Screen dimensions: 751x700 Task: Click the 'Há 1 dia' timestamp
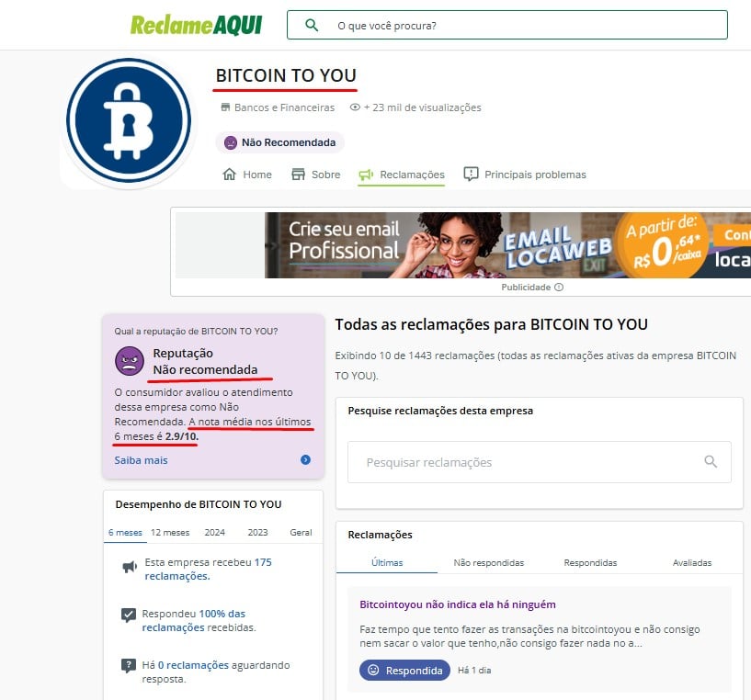point(474,671)
